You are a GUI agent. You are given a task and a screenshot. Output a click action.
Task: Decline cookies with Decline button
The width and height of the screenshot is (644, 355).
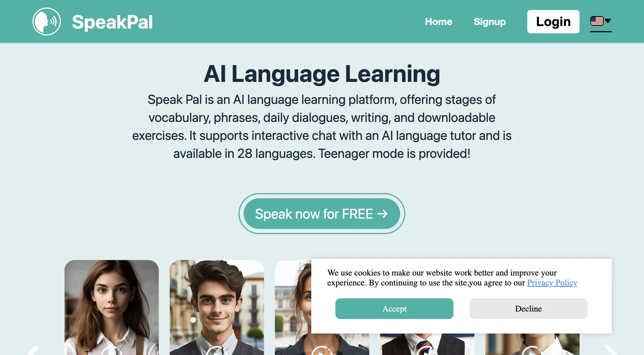click(528, 308)
